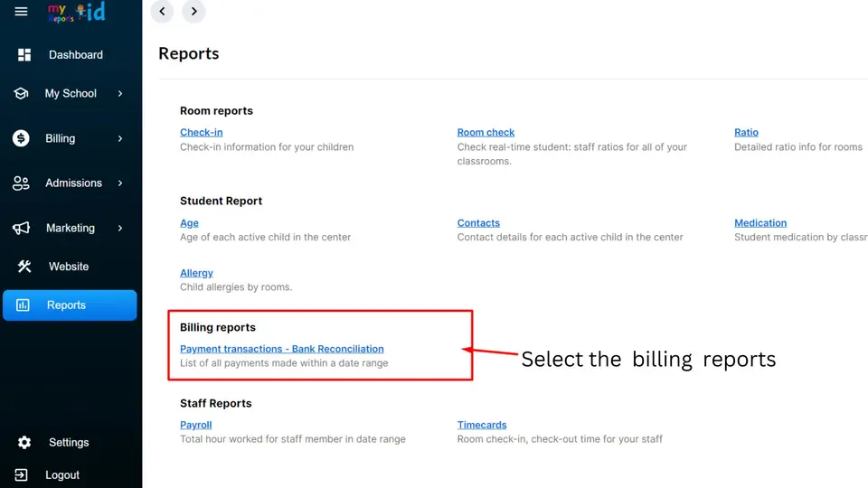Screen dimensions: 868x488
Task: Open the Ratio report link
Action: point(746,132)
